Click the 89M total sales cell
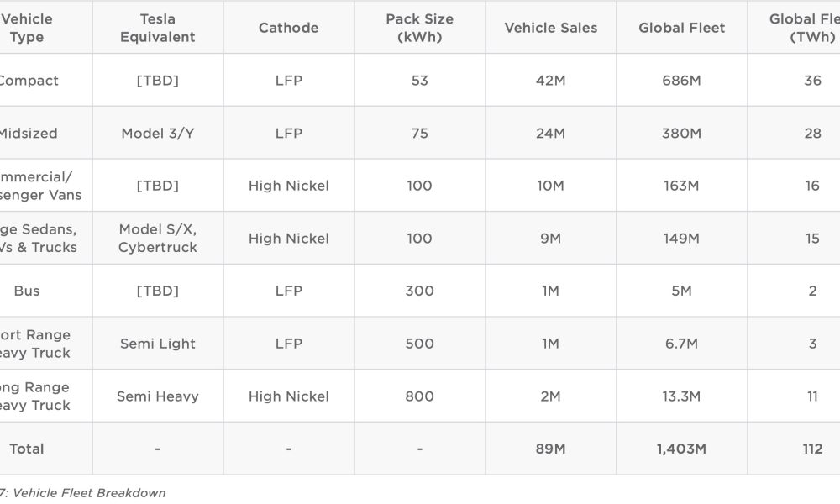Viewport: 840px width, 504px height. pyautogui.click(x=551, y=449)
